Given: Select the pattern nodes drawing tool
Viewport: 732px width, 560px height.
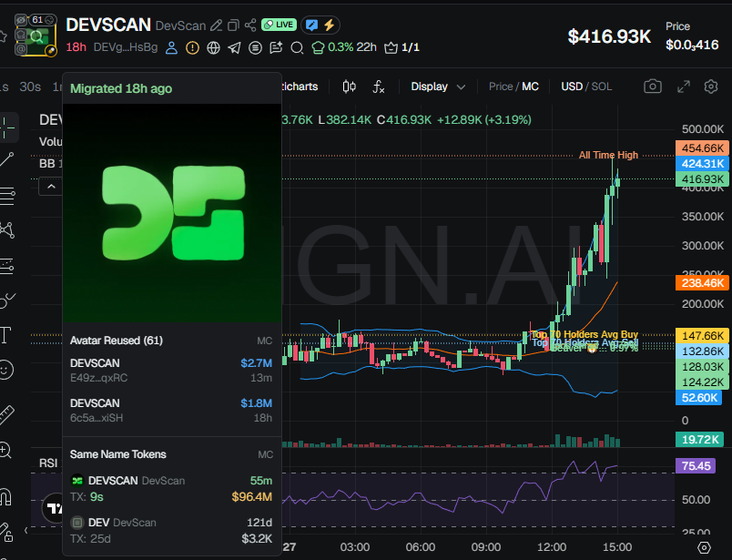Looking at the screenshot, I should point(7,229).
